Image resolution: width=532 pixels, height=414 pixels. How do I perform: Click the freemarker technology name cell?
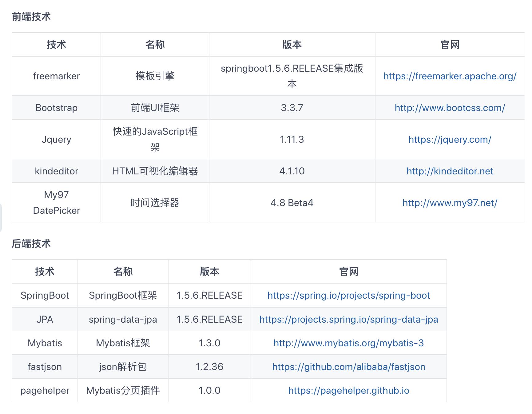pos(57,76)
